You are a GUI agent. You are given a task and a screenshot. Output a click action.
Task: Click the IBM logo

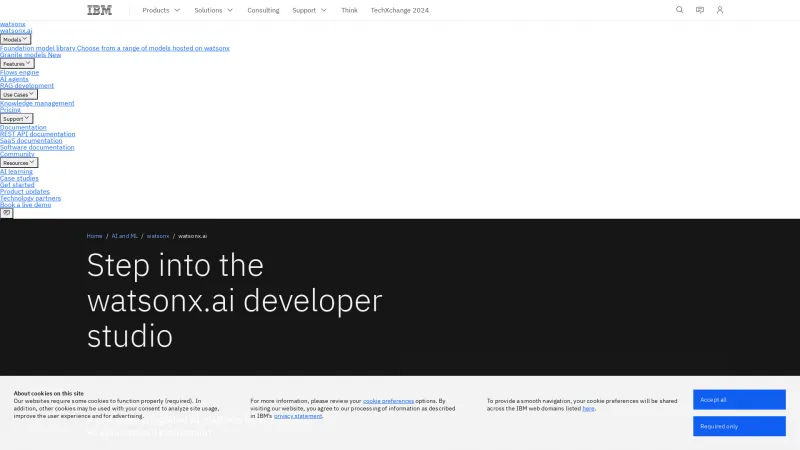pyautogui.click(x=99, y=10)
